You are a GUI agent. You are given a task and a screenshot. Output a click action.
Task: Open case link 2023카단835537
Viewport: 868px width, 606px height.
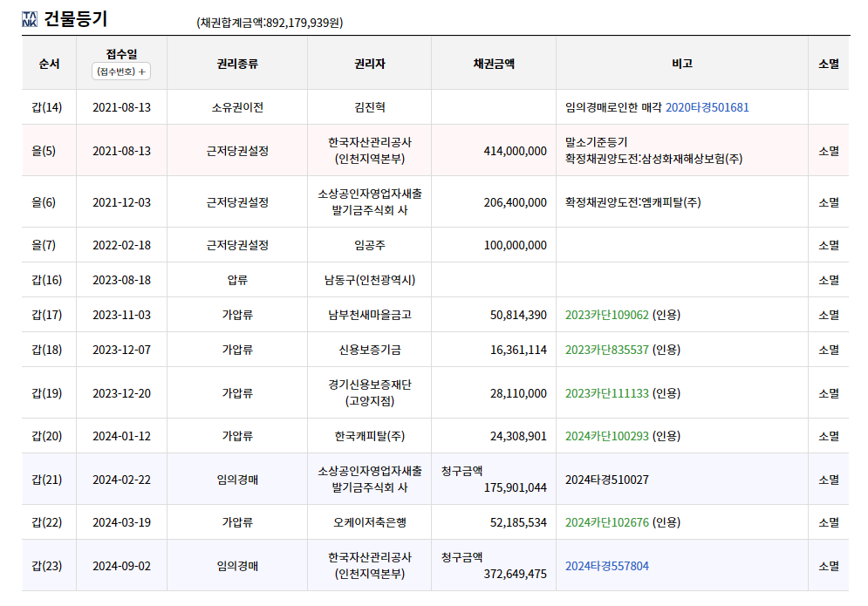[x=606, y=350]
